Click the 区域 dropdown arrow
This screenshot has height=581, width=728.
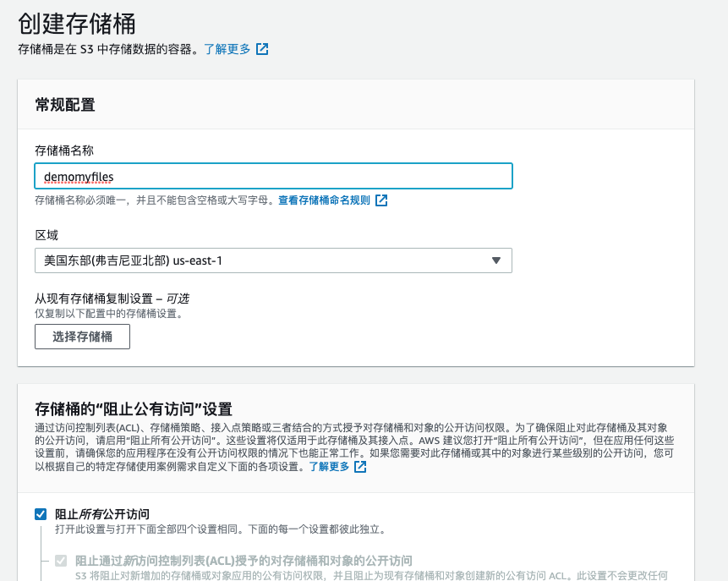pos(495,260)
